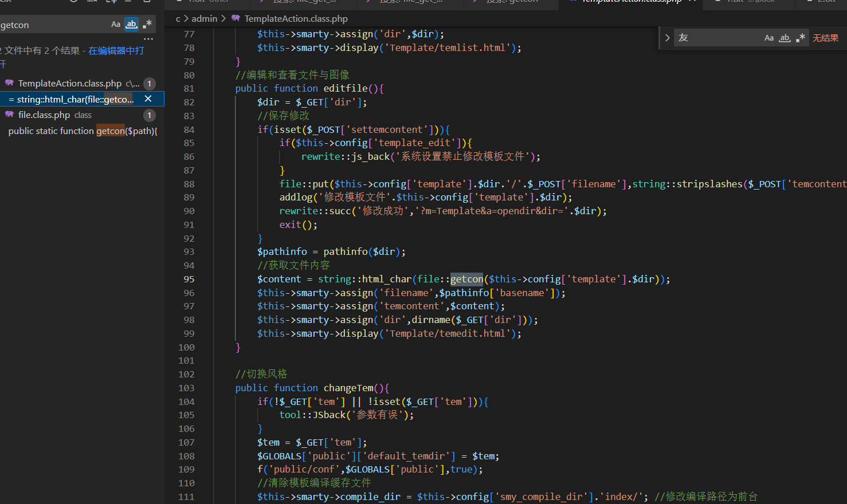Click match count badge on file.class.php row
The height and width of the screenshot is (504, 847).
coord(150,115)
